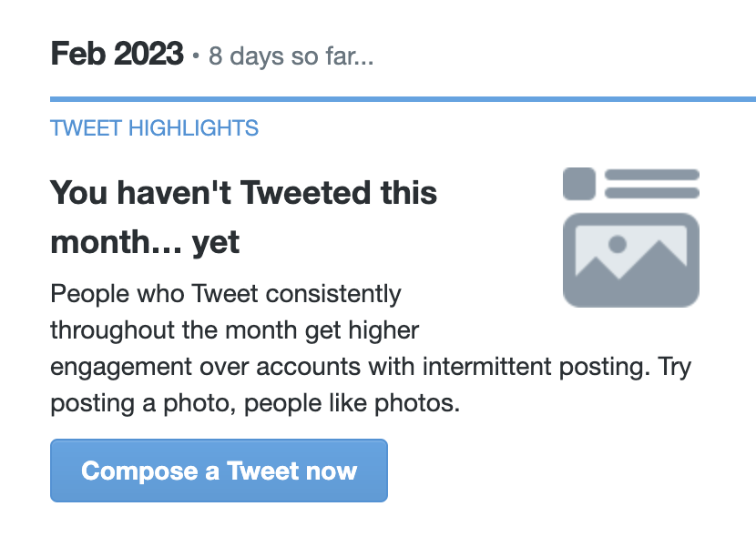Click the 'People who Tweet consistently' text line
Viewport: 756px width, 557px height.
pos(226,294)
